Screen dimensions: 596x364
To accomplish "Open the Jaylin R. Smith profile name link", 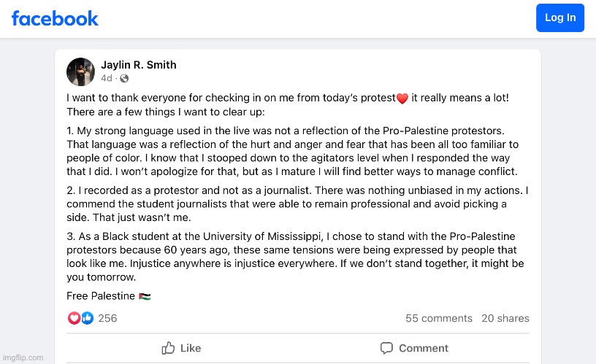I will click(x=139, y=65).
